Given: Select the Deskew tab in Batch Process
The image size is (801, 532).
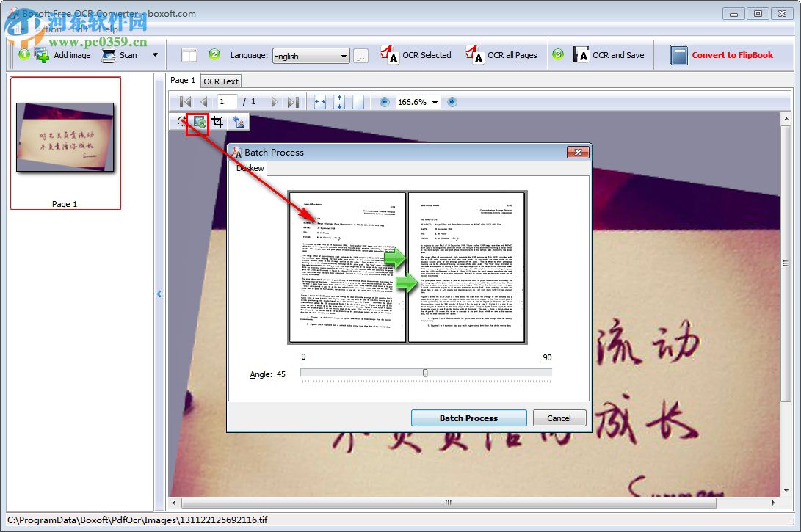Looking at the screenshot, I should pos(250,168).
